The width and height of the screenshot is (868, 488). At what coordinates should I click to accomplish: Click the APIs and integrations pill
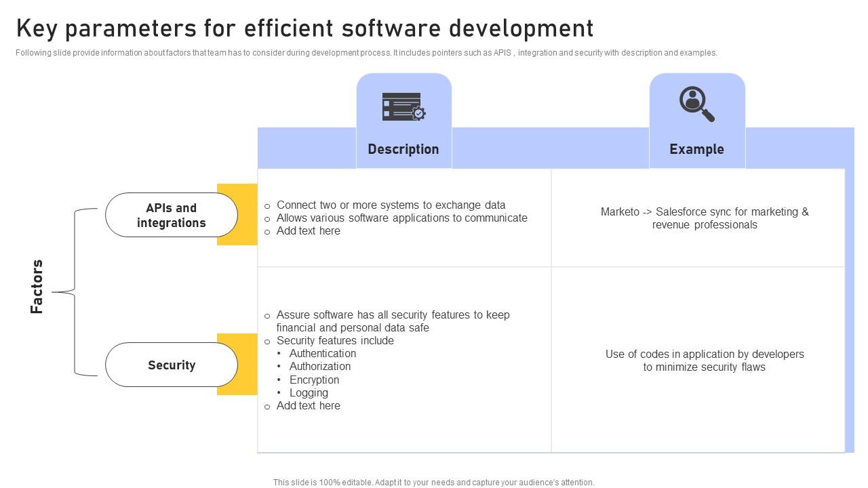point(171,215)
